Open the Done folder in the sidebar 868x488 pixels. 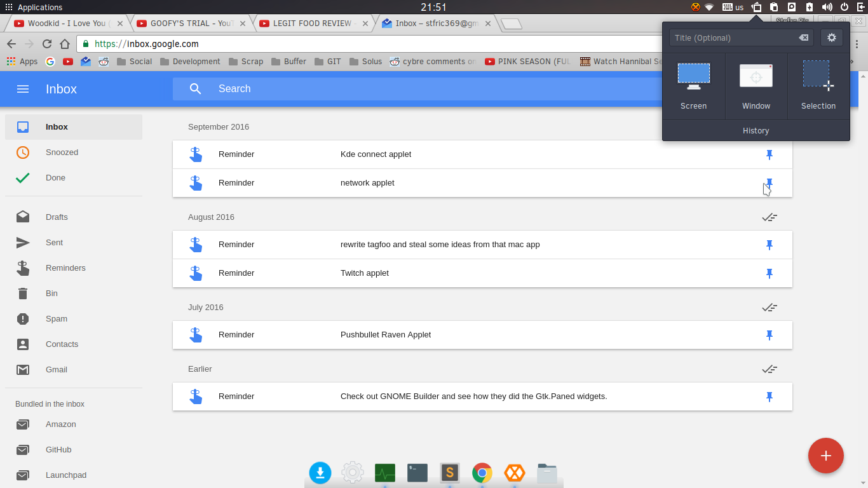point(74,178)
